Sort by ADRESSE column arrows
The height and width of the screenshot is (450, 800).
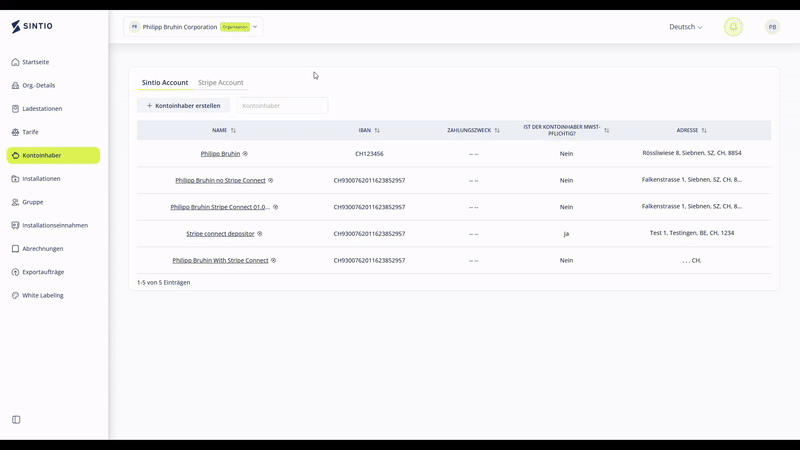pyautogui.click(x=704, y=130)
